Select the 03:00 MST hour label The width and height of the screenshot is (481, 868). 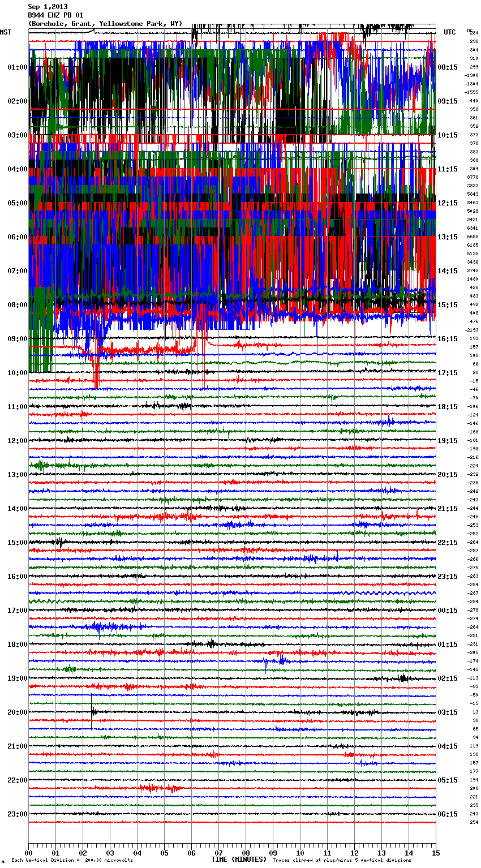click(17, 135)
